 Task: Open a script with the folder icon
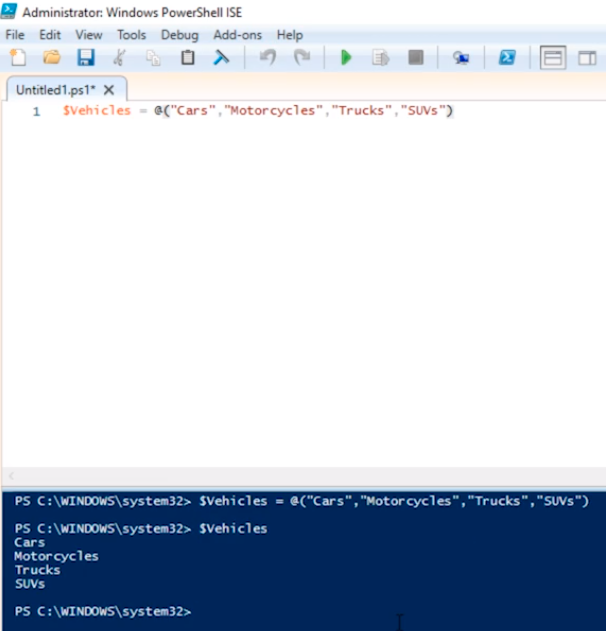coord(51,58)
